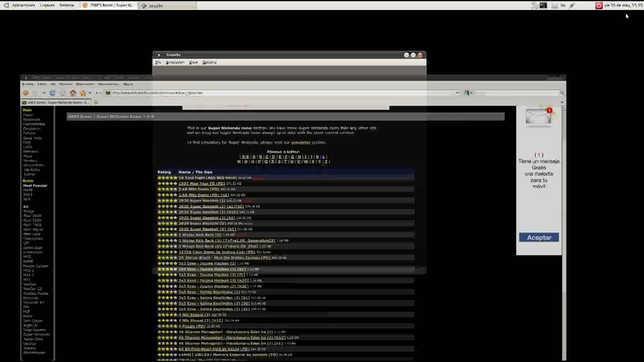Choose letter 0-9 in letter index
Image resolution: width=644 pixels, height=362 pixels.
[x=245, y=156]
